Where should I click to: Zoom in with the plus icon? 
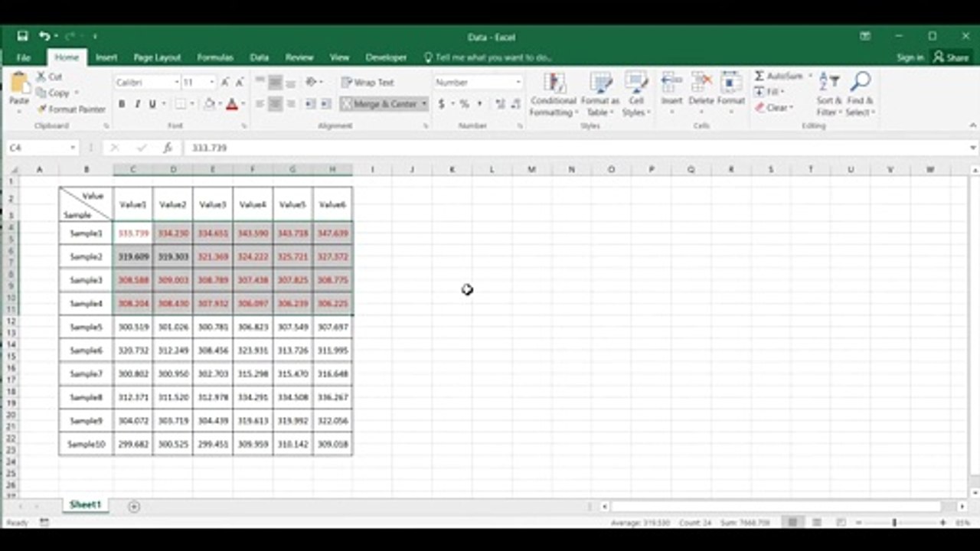pyautogui.click(x=942, y=522)
